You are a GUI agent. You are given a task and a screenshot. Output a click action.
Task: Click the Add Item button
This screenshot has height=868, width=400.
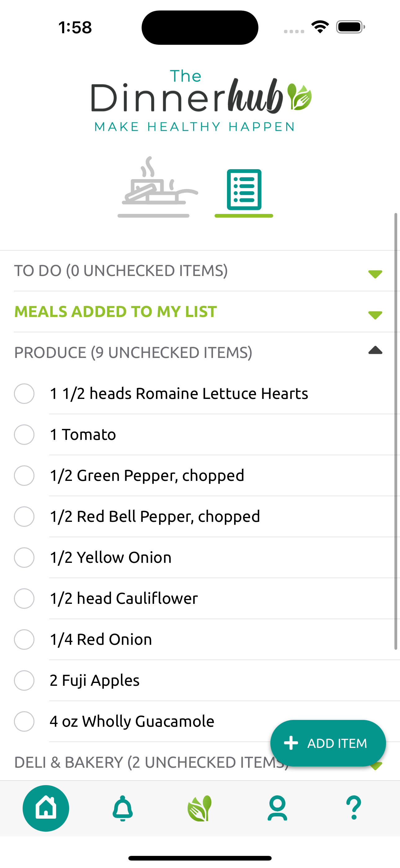[x=328, y=743]
